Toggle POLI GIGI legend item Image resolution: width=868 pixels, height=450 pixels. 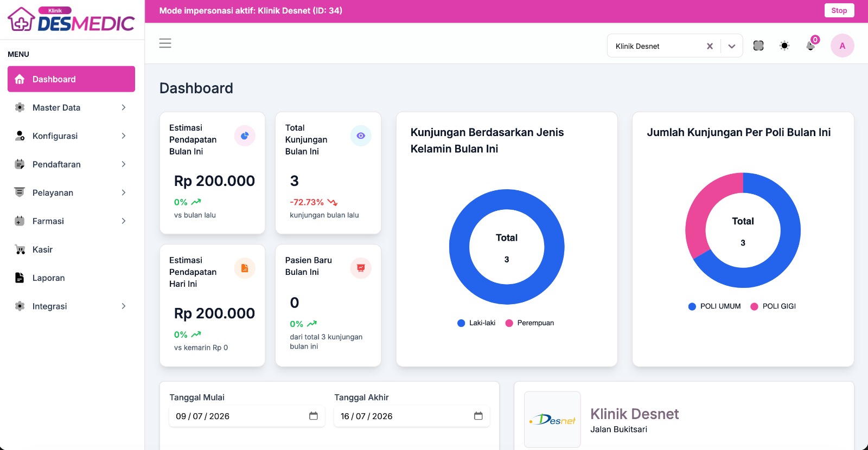coord(773,306)
